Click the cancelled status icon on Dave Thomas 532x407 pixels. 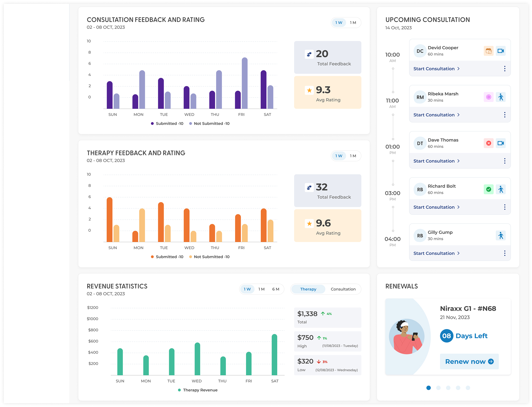489,143
